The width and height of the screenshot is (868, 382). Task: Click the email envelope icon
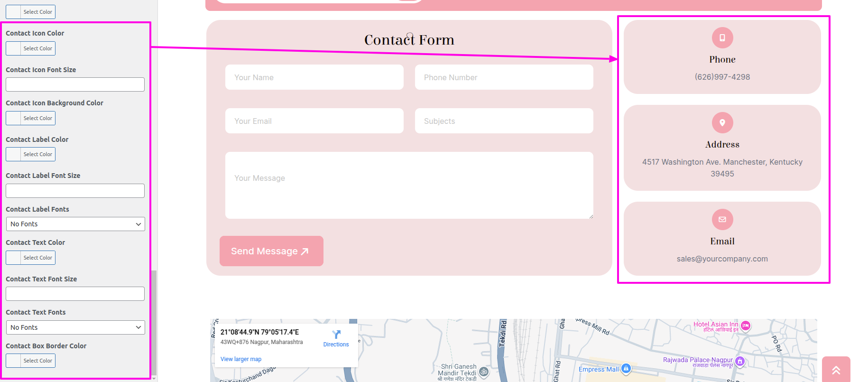tap(722, 220)
